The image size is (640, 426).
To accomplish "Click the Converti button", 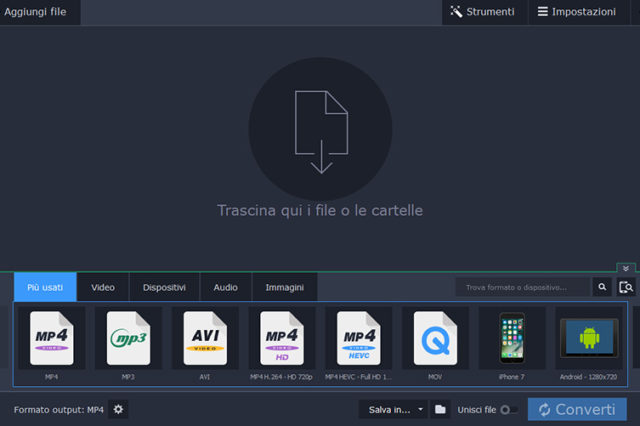I will pos(577,409).
